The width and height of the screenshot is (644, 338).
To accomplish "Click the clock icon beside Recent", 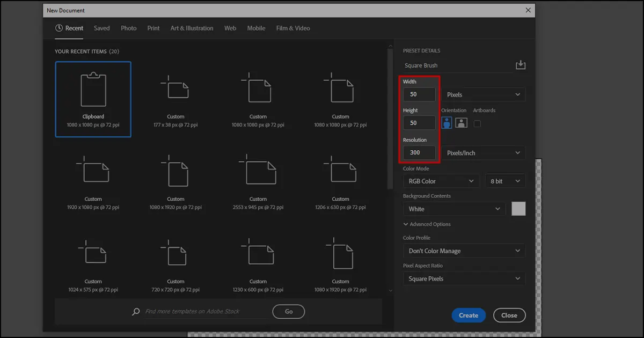I will click(58, 28).
